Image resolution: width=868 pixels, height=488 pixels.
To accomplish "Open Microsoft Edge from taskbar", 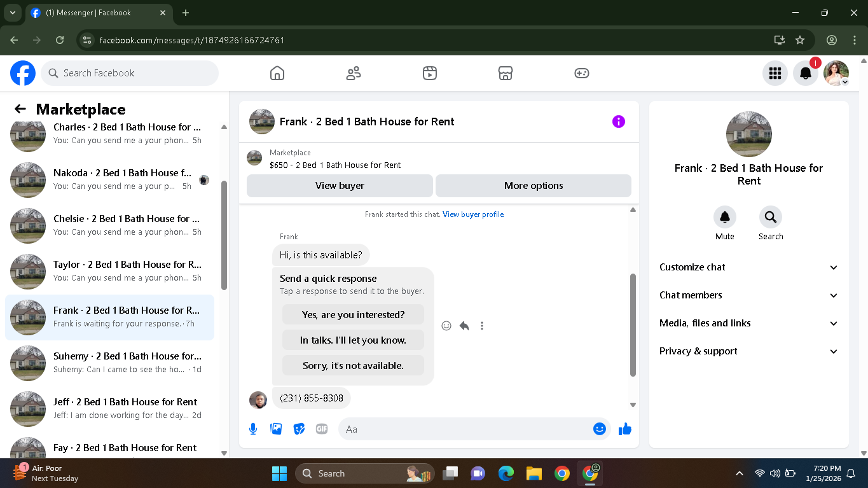I will point(506,473).
